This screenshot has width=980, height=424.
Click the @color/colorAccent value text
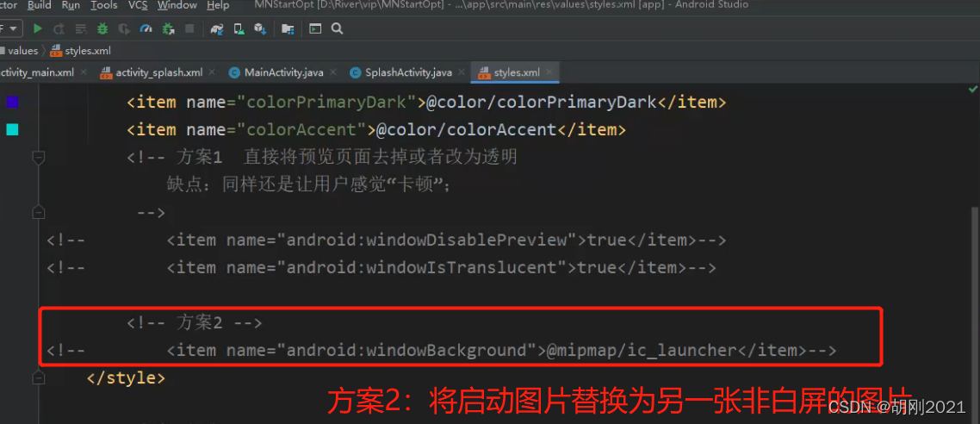[x=466, y=130]
